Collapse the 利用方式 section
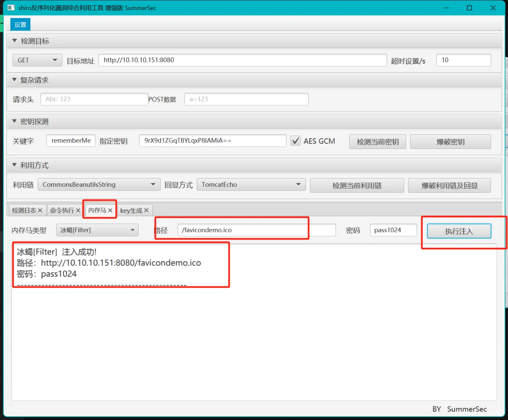The image size is (508, 420). tap(15, 165)
